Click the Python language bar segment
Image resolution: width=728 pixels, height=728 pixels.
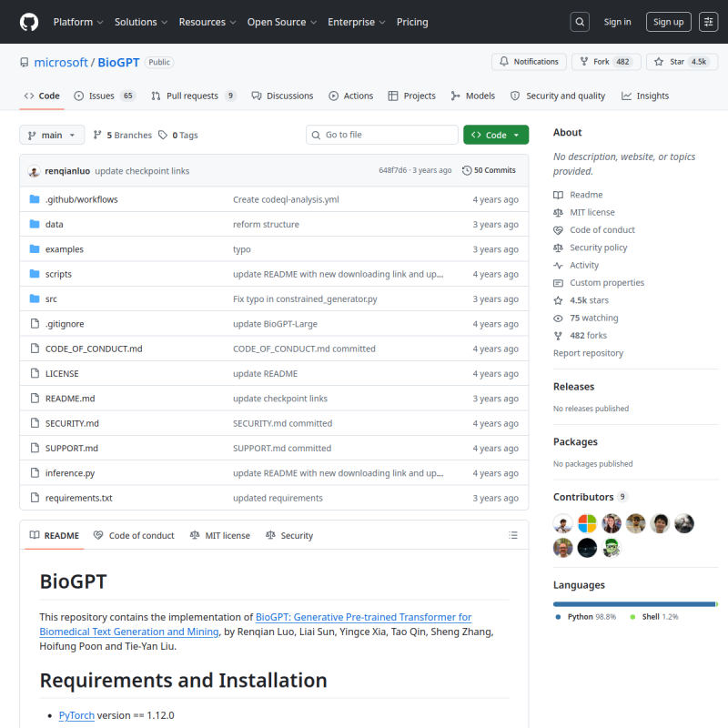pyautogui.click(x=634, y=604)
